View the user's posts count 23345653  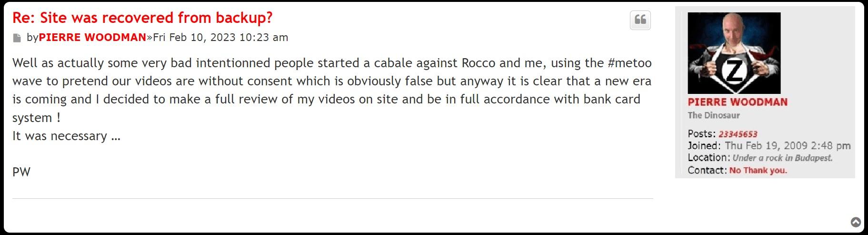tap(738, 134)
